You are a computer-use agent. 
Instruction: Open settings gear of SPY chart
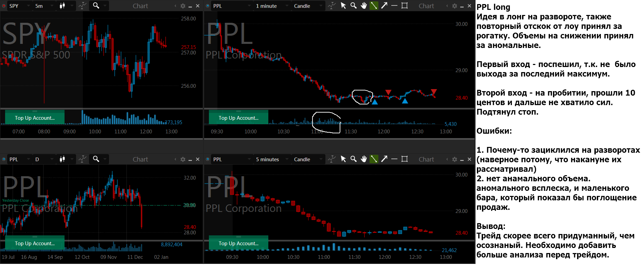[183, 6]
